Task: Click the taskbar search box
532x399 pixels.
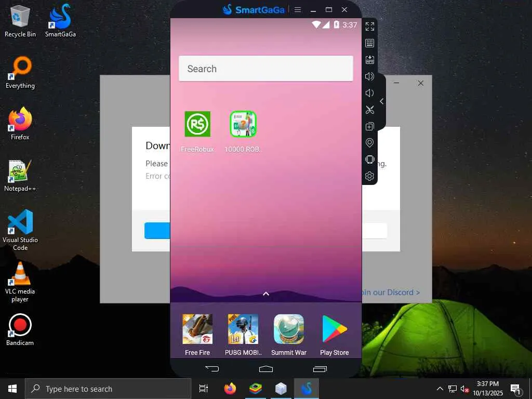Action: point(108,389)
